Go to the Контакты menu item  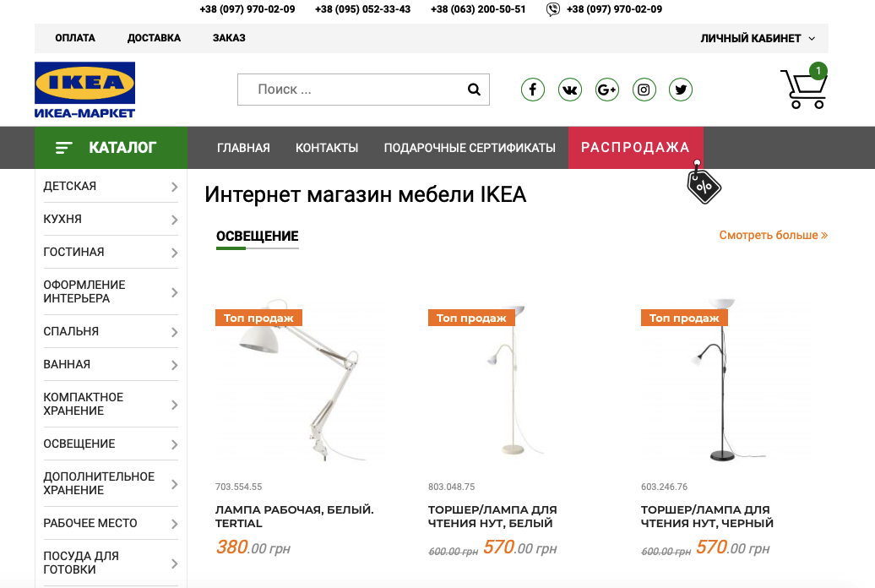(327, 148)
